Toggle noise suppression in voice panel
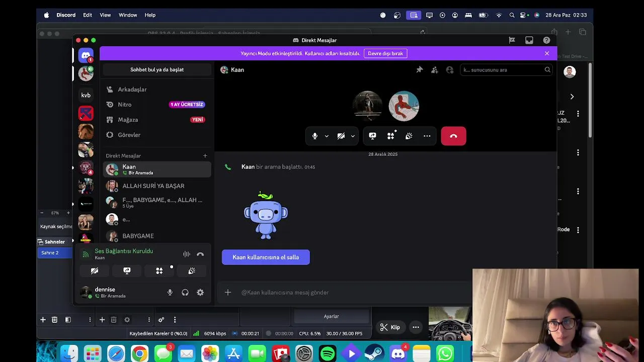The height and width of the screenshot is (362, 644). pyautogui.click(x=187, y=254)
